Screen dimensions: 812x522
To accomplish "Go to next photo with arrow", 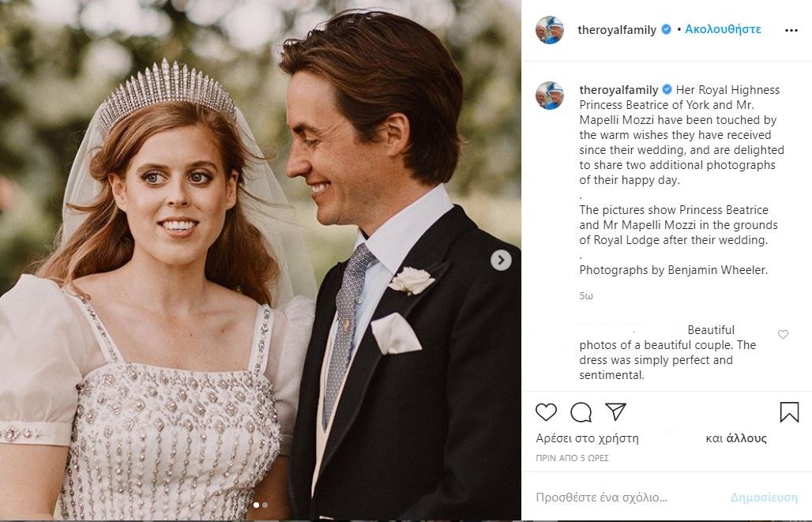I will tap(501, 260).
